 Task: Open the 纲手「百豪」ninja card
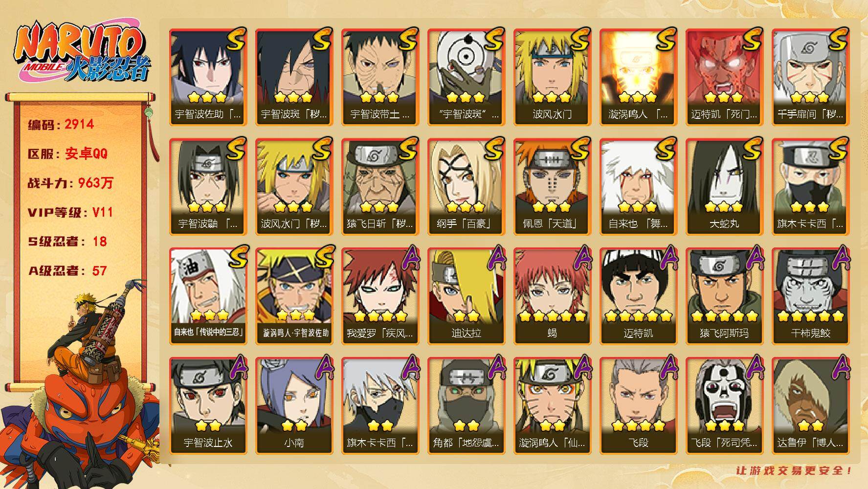click(466, 187)
